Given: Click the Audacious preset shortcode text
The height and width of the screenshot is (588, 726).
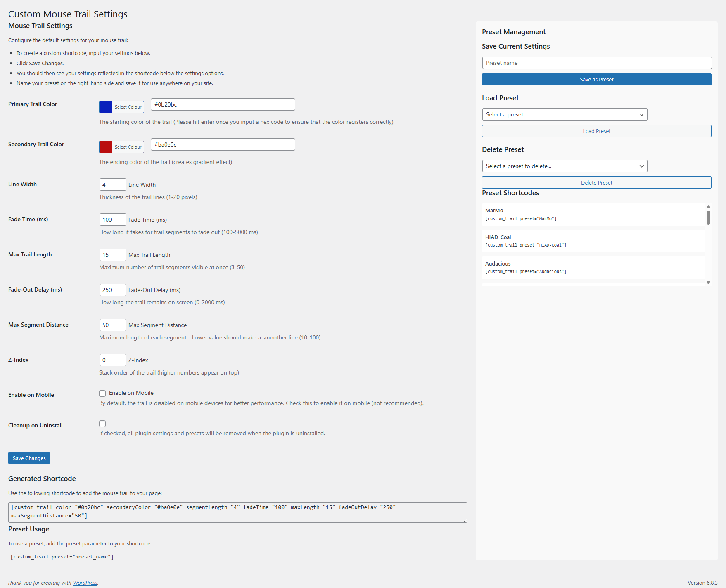Looking at the screenshot, I should (x=526, y=272).
